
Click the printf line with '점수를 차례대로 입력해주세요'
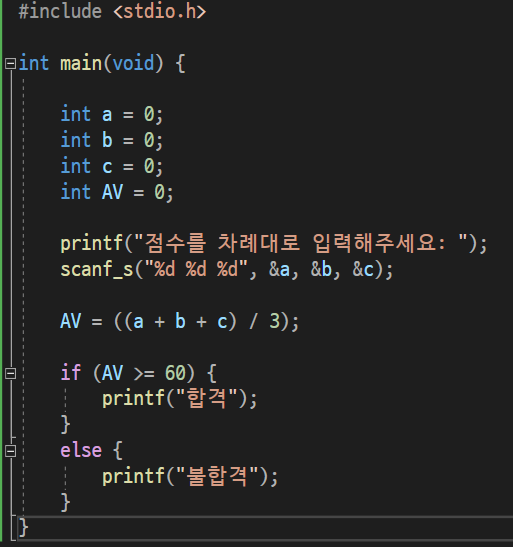(x=274, y=243)
